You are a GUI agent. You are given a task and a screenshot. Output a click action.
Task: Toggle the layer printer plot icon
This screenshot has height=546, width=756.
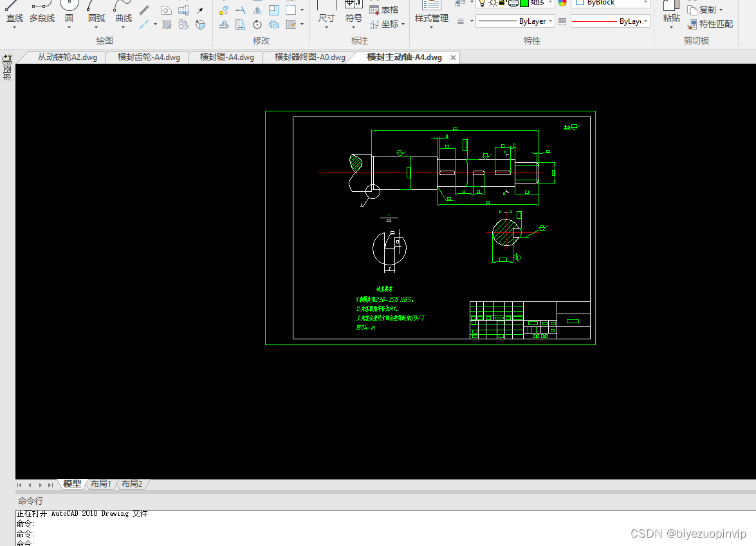click(513, 3)
